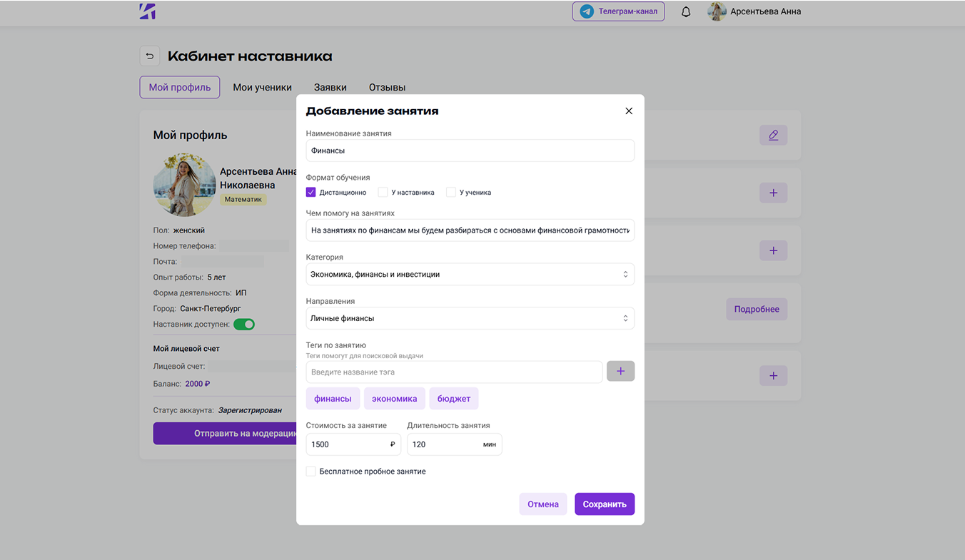The height and width of the screenshot is (560, 965).
Task: Click the user avatar in header
Action: coord(717,11)
